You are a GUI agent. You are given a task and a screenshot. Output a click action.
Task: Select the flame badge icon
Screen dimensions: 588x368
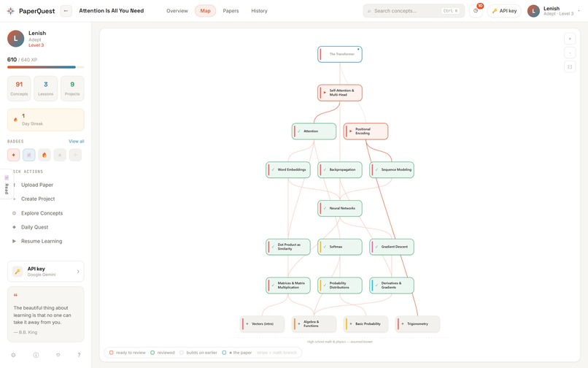pyautogui.click(x=45, y=155)
